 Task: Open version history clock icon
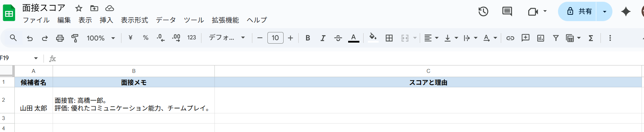[483, 12]
